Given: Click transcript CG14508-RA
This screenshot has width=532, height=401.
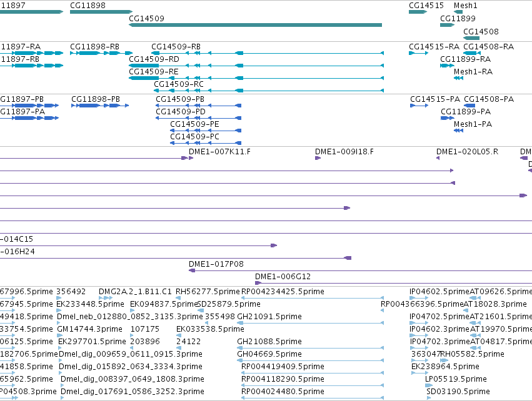Looking at the screenshot, I should [472, 53].
